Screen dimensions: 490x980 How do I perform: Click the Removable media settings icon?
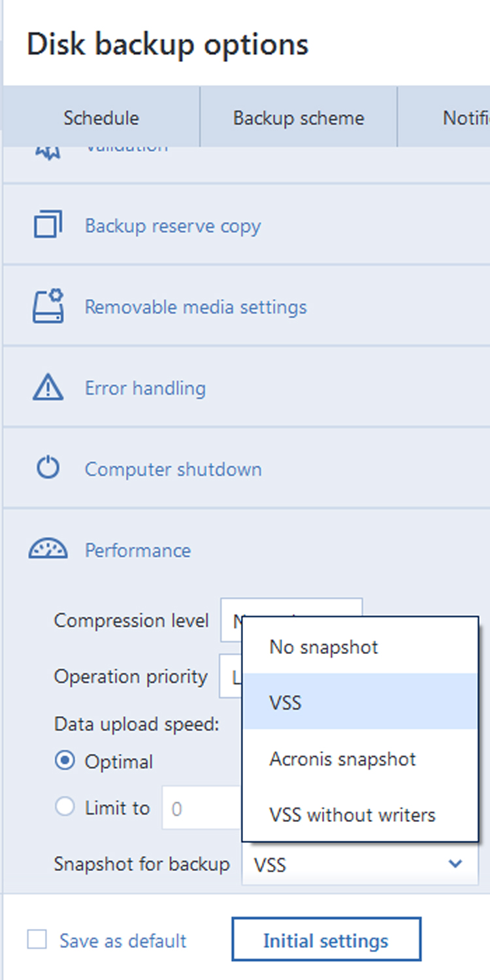(48, 306)
